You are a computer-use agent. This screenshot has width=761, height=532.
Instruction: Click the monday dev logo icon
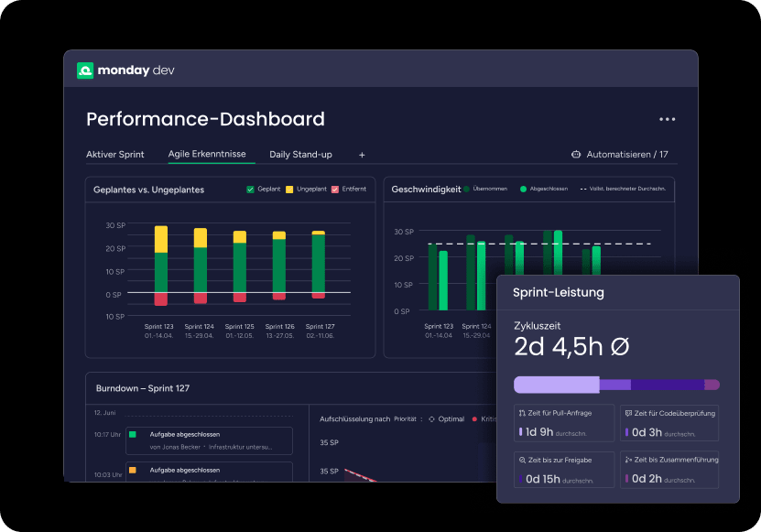coord(84,69)
